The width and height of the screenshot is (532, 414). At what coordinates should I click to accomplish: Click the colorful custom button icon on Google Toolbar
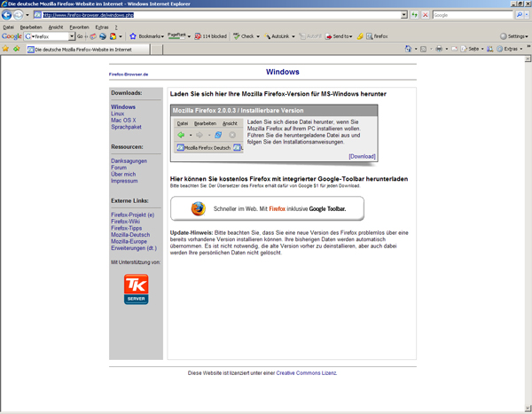[x=113, y=36]
